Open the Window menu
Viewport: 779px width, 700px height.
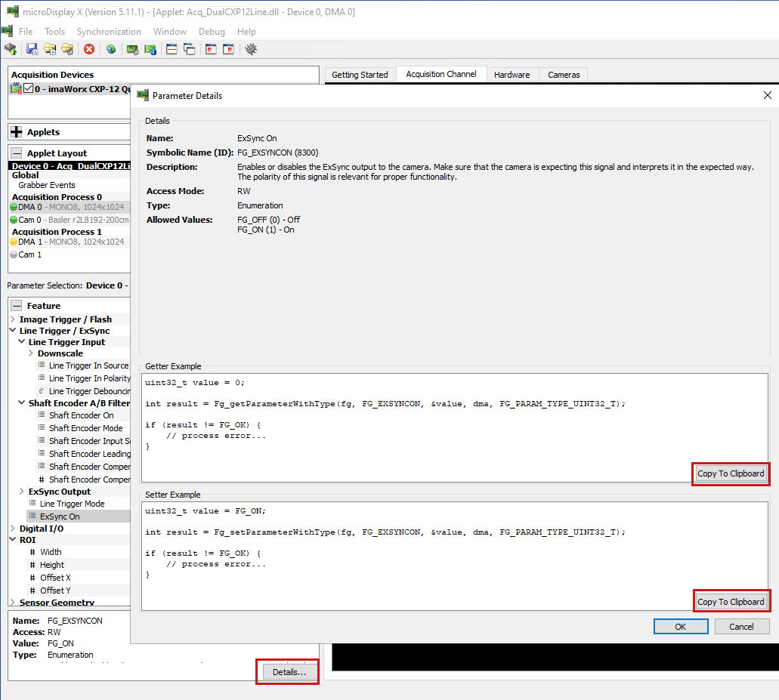[170, 31]
